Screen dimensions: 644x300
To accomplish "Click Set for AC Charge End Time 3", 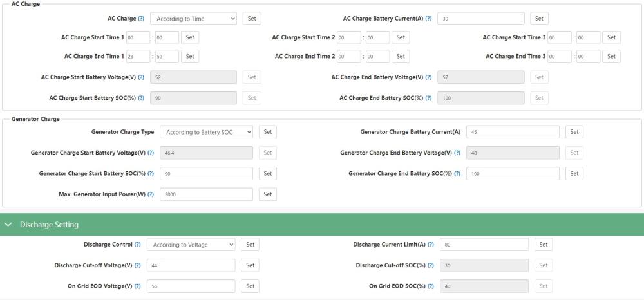I will [x=612, y=56].
